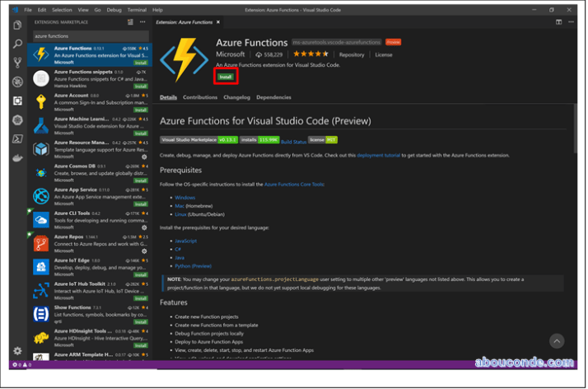Open the Debug view in activity bar
This screenshot has height=389, width=588.
pyautogui.click(x=17, y=81)
